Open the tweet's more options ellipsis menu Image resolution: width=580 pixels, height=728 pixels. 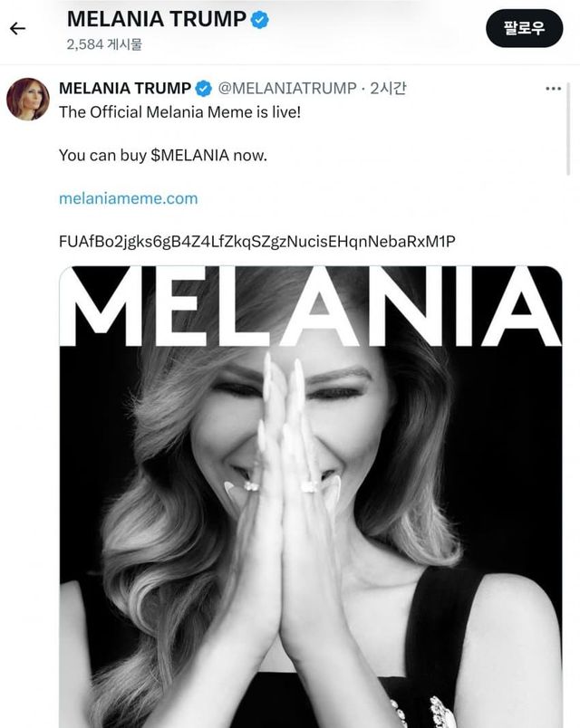click(x=553, y=89)
